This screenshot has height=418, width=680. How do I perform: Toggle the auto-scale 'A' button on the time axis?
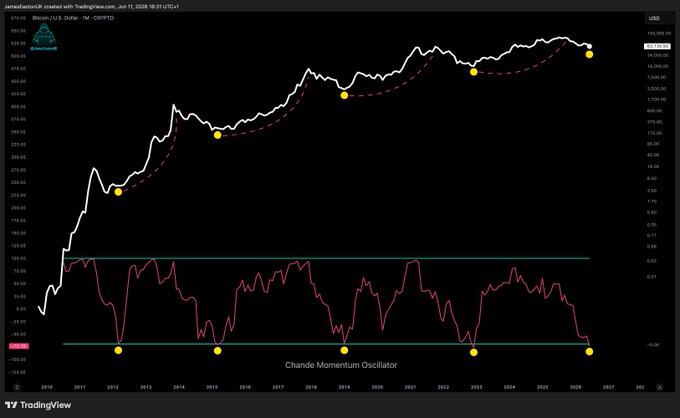tap(660, 387)
